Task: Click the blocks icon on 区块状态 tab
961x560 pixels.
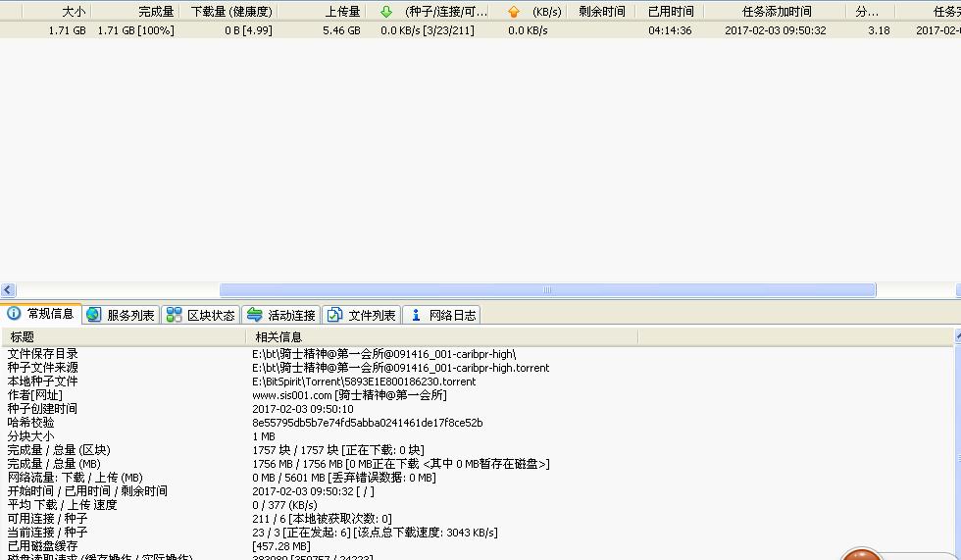Action: pos(174,315)
